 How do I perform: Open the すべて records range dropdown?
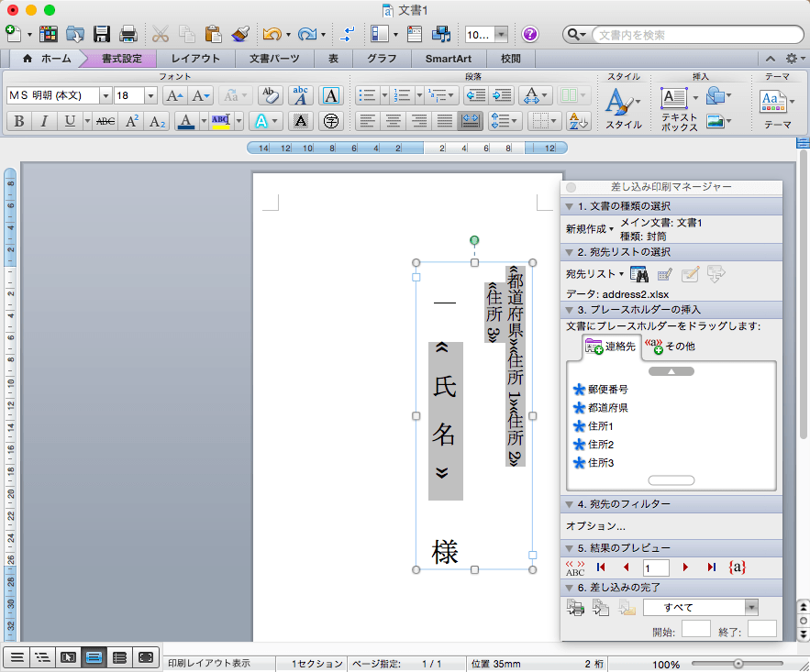point(751,607)
